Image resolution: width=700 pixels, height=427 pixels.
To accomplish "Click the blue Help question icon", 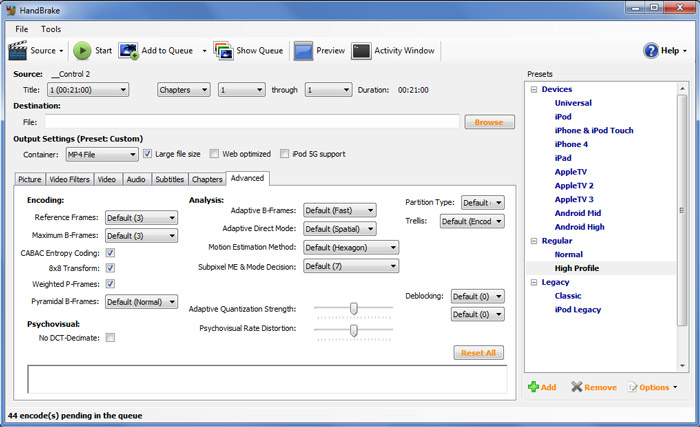I will [651, 50].
